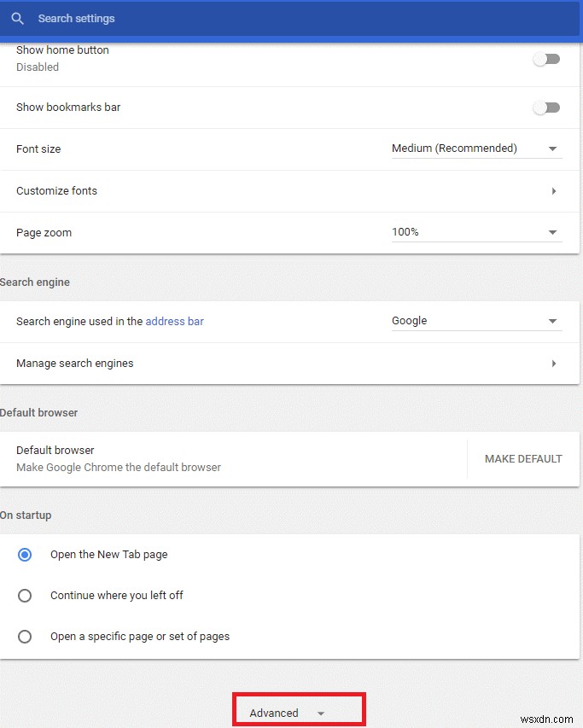Open the search engine dropdown arrow
583x728 pixels.
pyautogui.click(x=553, y=321)
